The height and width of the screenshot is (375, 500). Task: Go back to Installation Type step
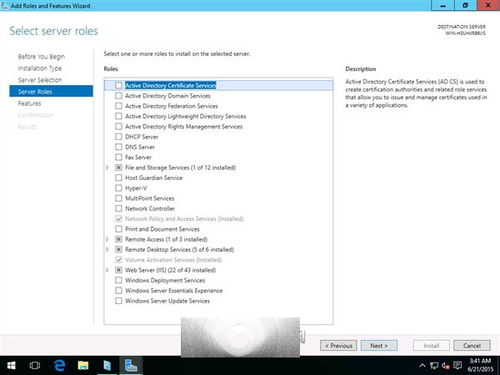40,68
